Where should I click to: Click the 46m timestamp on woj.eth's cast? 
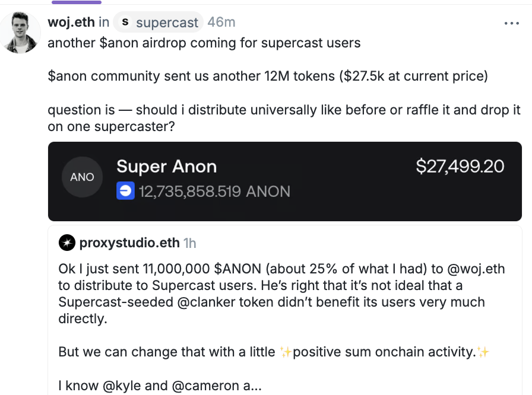(x=221, y=22)
